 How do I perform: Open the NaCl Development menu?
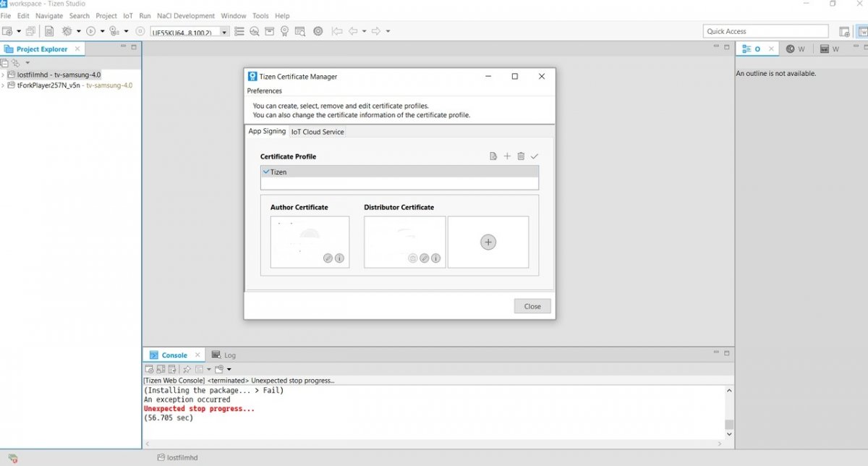point(186,15)
